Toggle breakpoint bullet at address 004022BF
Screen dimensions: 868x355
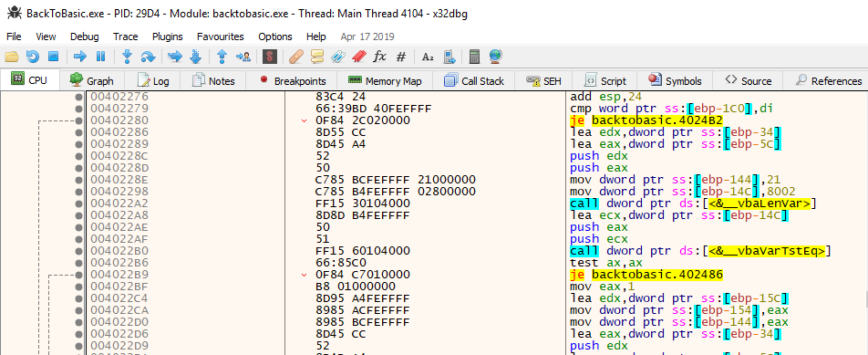point(79,287)
